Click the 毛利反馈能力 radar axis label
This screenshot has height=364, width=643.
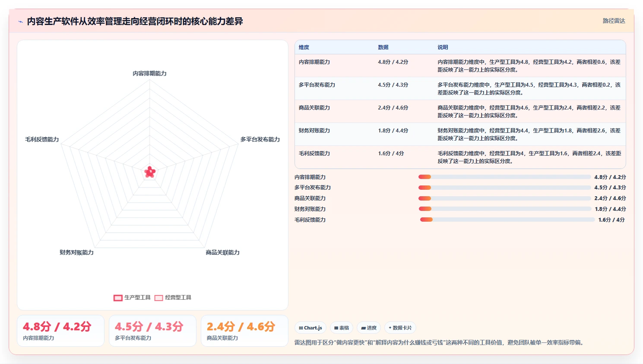[42, 140]
